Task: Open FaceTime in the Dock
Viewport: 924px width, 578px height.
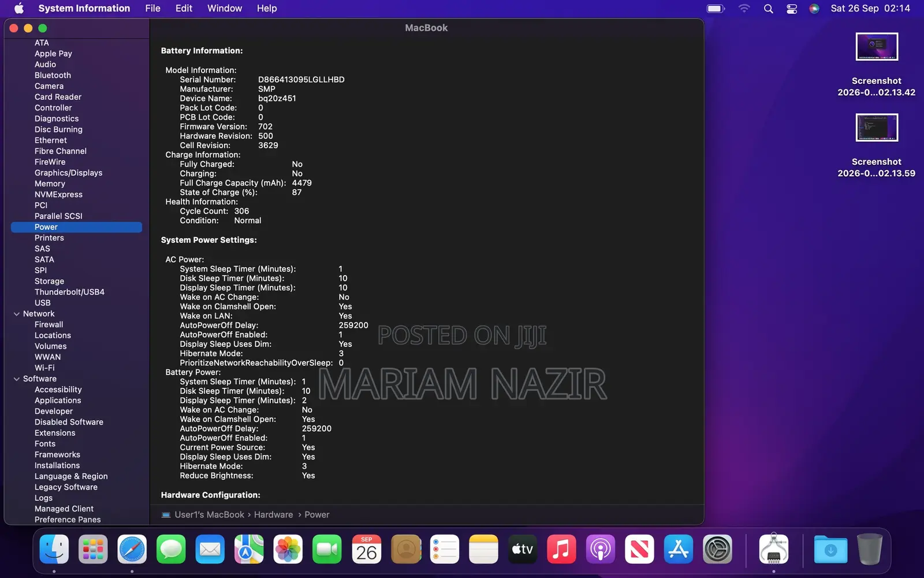Action: (x=327, y=549)
